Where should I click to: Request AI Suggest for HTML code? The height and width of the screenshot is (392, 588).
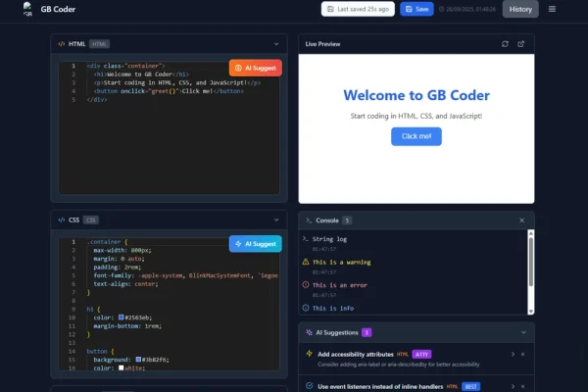click(255, 68)
